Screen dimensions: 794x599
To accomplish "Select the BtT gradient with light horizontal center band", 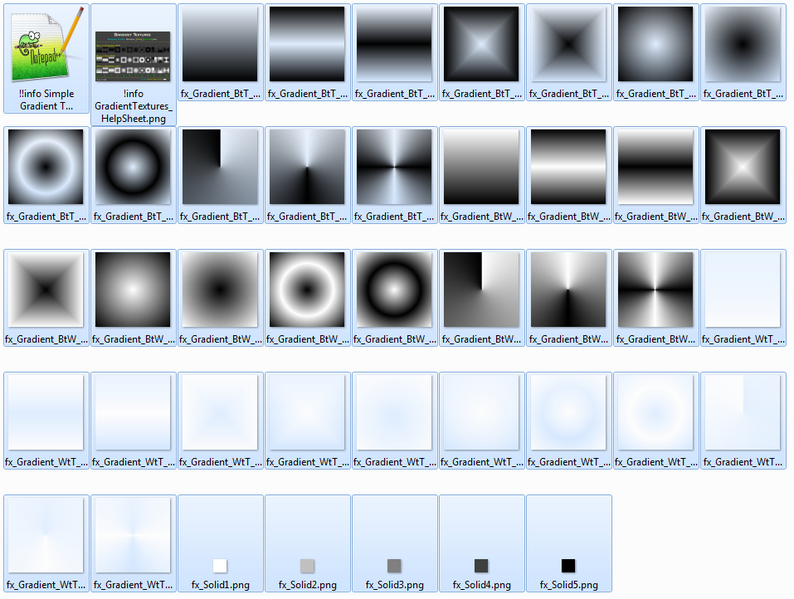I will tap(307, 52).
